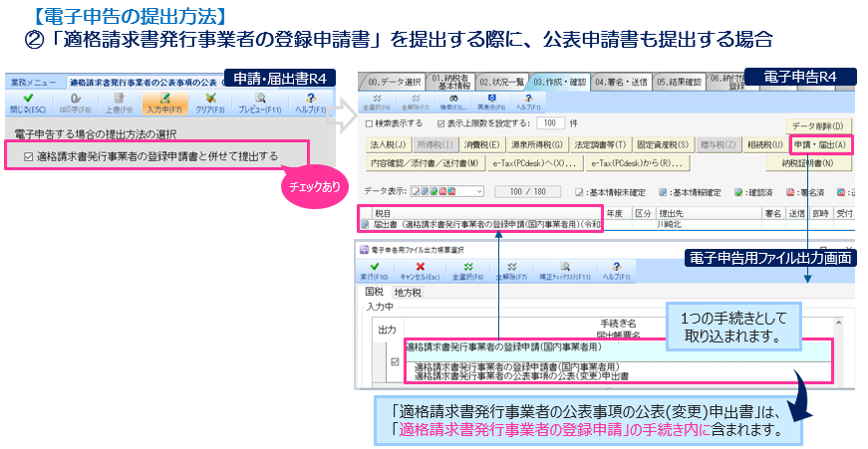Toggle 適格請求書発行事業者の登録申請書と併せて提出する checkbox
The image size is (868, 449).
pyautogui.click(x=28, y=155)
